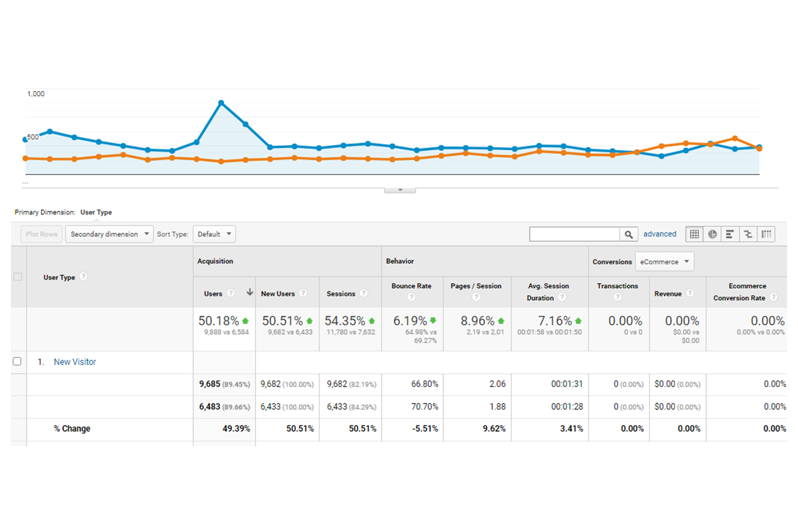This screenshot has height=532, width=798.
Task: Click the sort arrow in Users column
Action: coord(250,292)
